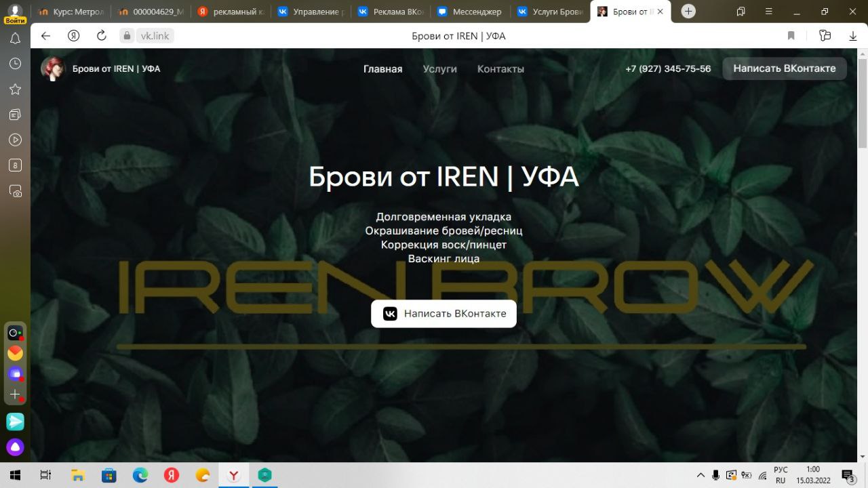Open Windows Start menu

[x=15, y=476]
